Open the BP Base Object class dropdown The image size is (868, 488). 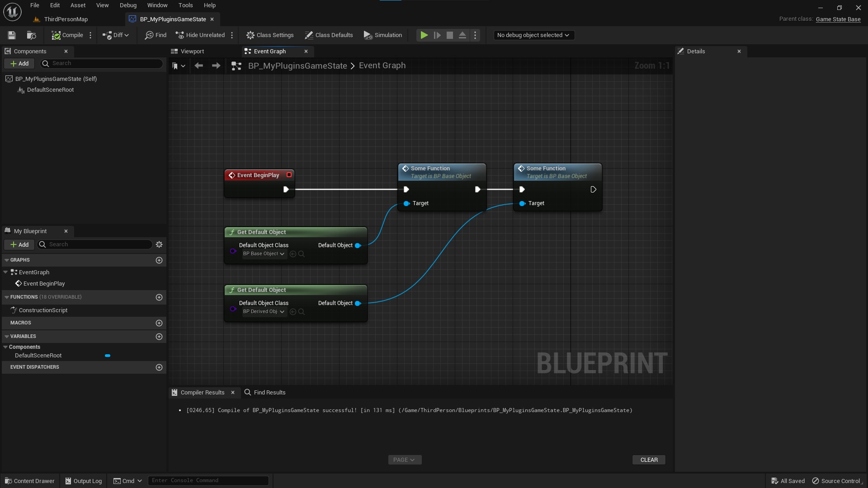[264, 253]
